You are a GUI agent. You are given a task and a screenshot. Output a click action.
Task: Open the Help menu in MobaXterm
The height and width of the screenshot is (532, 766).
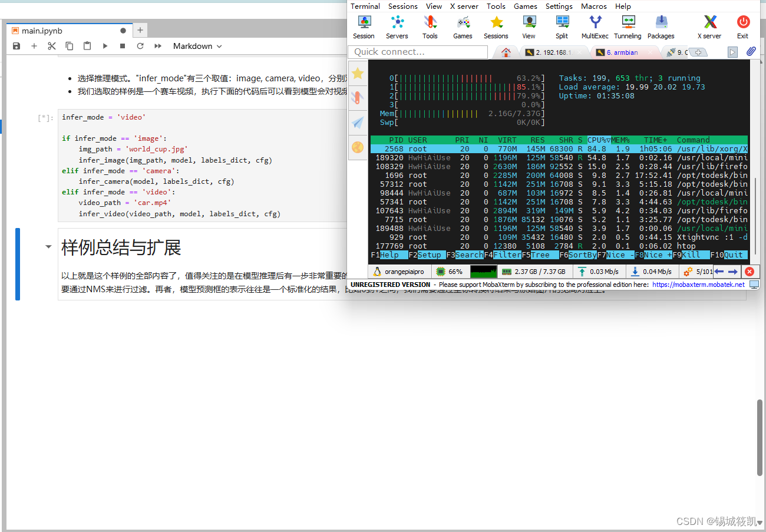(623, 6)
